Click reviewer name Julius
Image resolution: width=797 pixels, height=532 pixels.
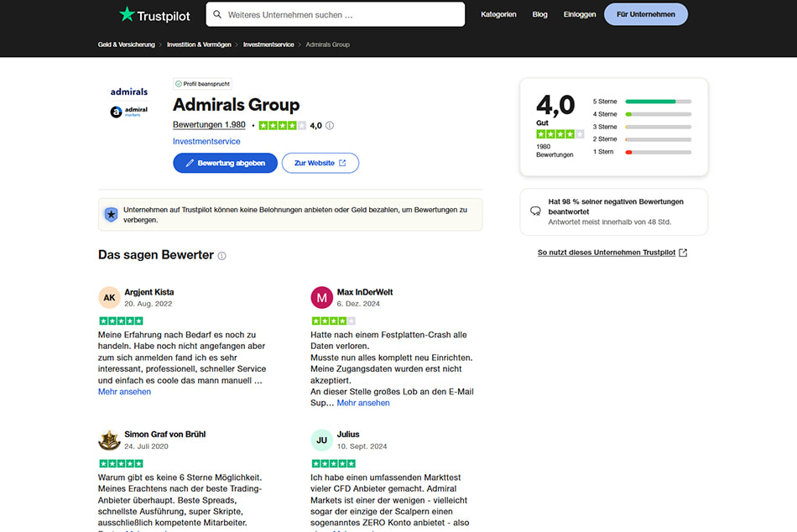pyautogui.click(x=348, y=435)
